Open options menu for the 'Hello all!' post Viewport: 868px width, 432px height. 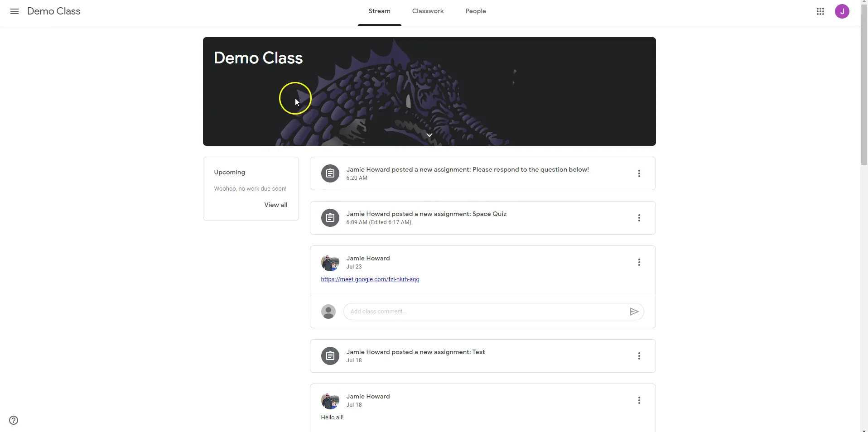pyautogui.click(x=639, y=400)
